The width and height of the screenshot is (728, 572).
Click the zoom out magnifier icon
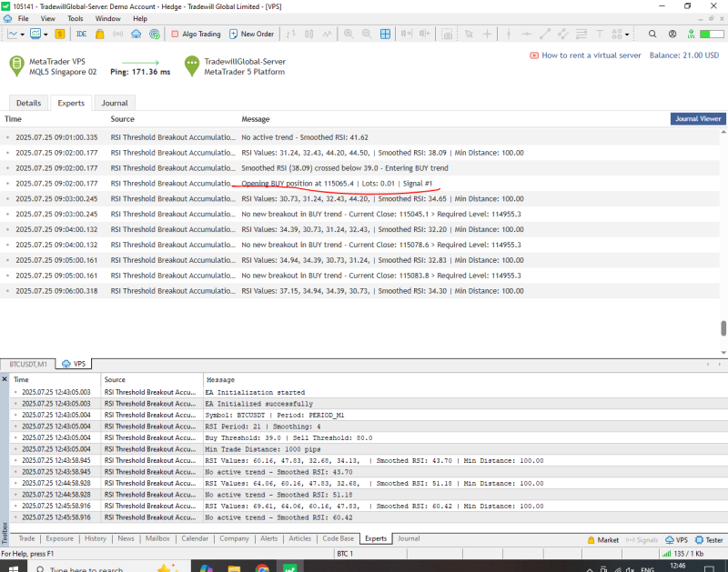(x=367, y=34)
